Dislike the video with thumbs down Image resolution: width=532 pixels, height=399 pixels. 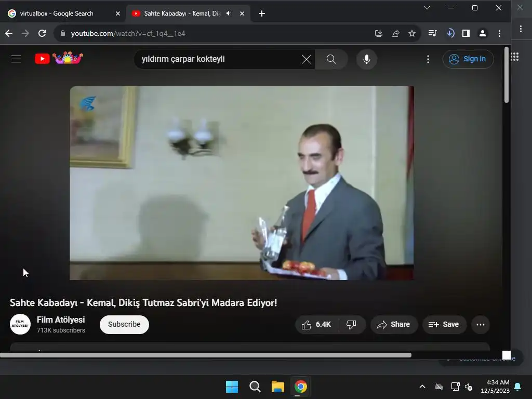click(352, 325)
